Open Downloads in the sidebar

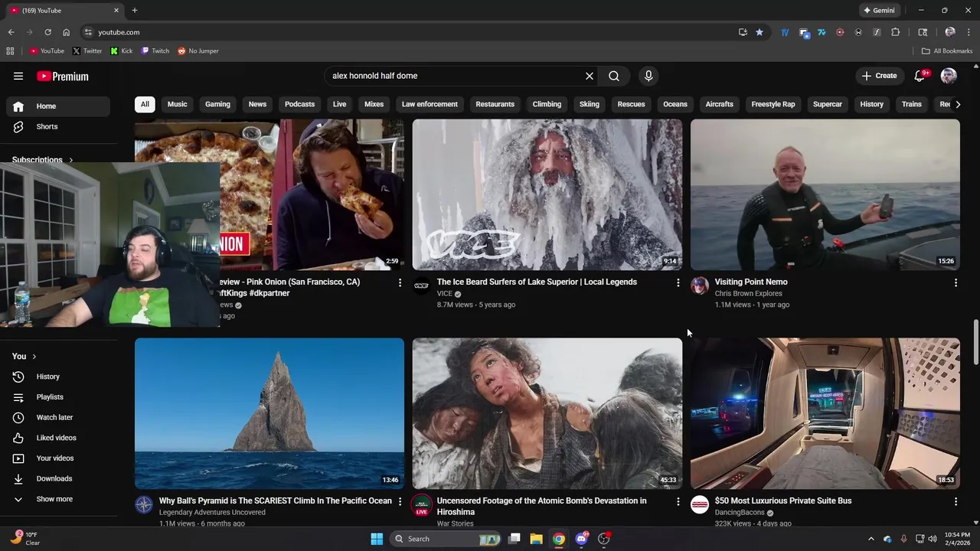pos(58,478)
